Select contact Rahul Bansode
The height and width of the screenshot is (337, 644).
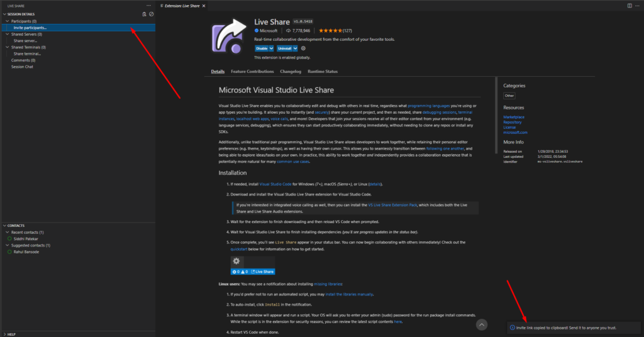pos(26,251)
